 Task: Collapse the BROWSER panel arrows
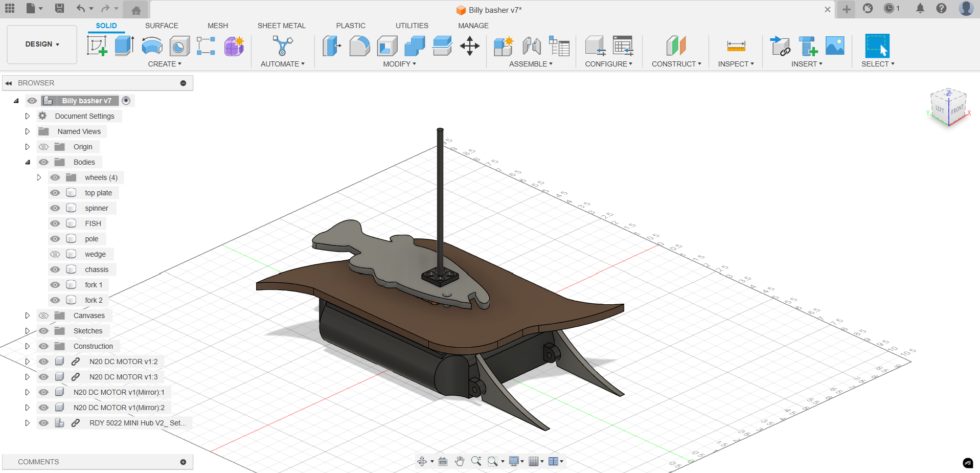tap(9, 83)
